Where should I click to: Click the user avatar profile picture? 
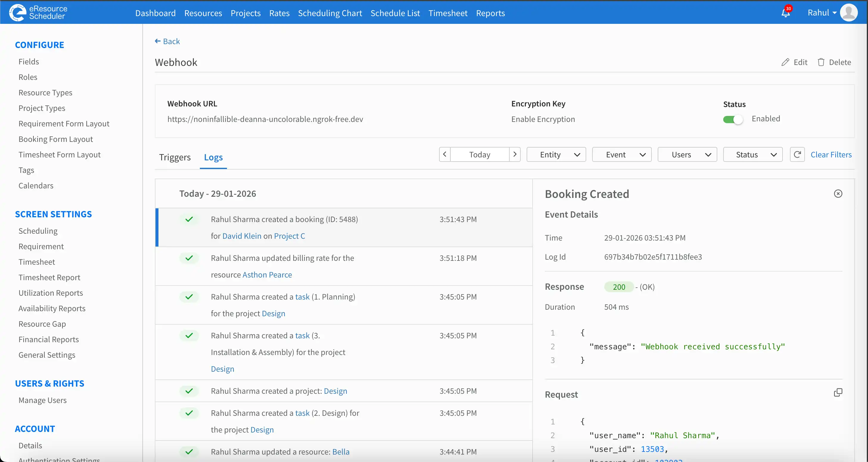(x=849, y=13)
